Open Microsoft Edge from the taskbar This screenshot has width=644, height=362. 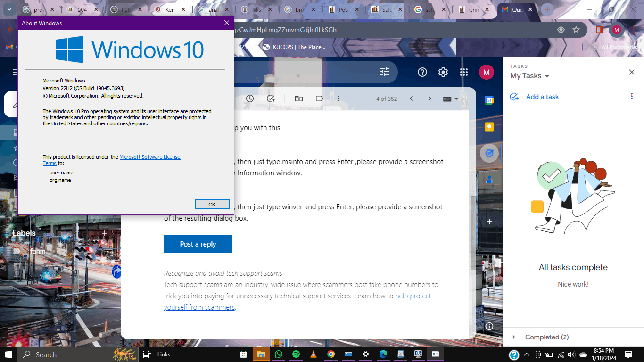coord(383,354)
